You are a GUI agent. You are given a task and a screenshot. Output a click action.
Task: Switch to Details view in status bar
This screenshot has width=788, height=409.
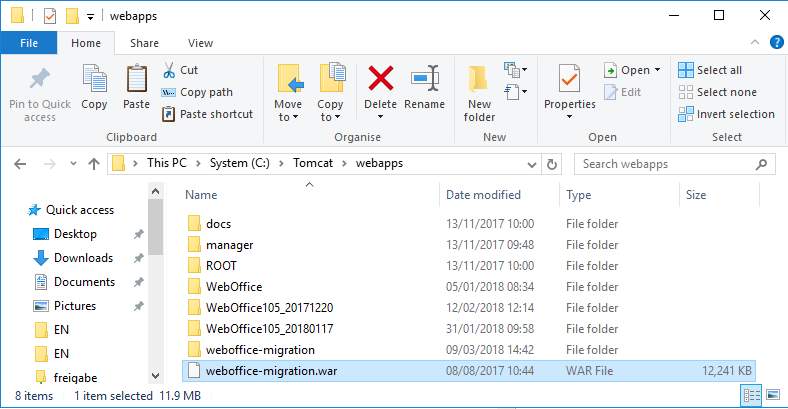[752, 395]
